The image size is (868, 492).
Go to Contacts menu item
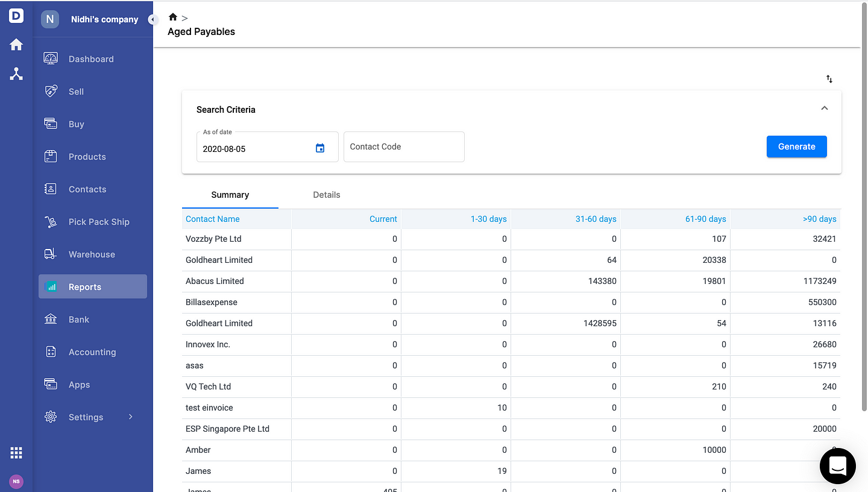point(93,189)
